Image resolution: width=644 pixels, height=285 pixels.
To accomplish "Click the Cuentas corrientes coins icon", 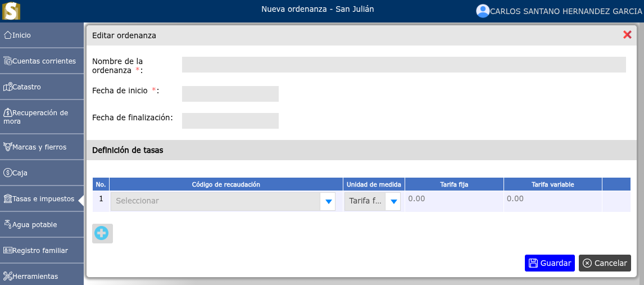I will [x=7, y=61].
